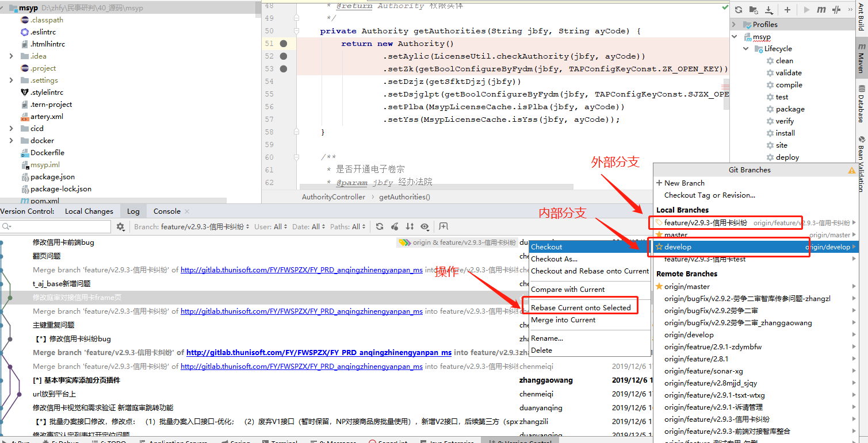Toggle Maven offline mode icon

pyautogui.click(x=837, y=10)
